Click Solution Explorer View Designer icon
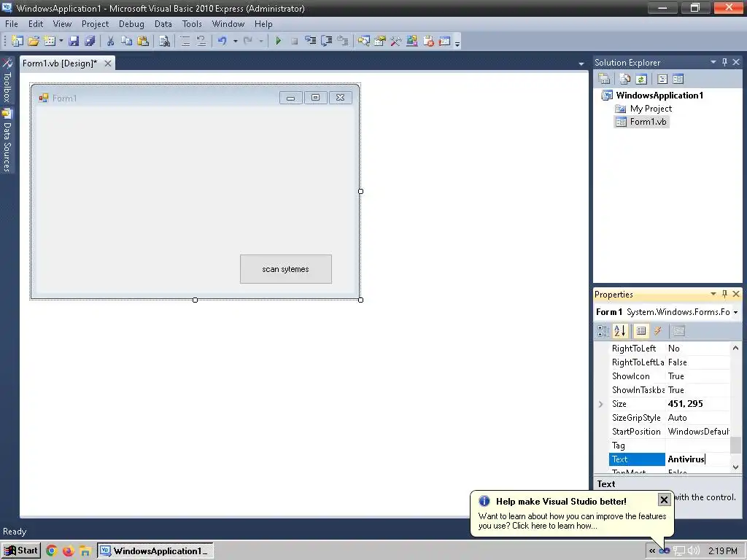Image resolution: width=747 pixels, height=560 pixels. pos(678,79)
